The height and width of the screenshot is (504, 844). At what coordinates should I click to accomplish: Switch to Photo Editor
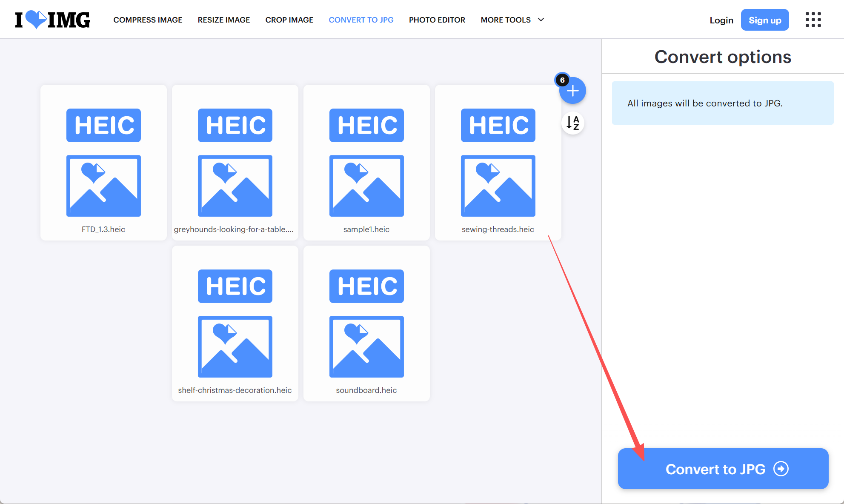tap(437, 20)
